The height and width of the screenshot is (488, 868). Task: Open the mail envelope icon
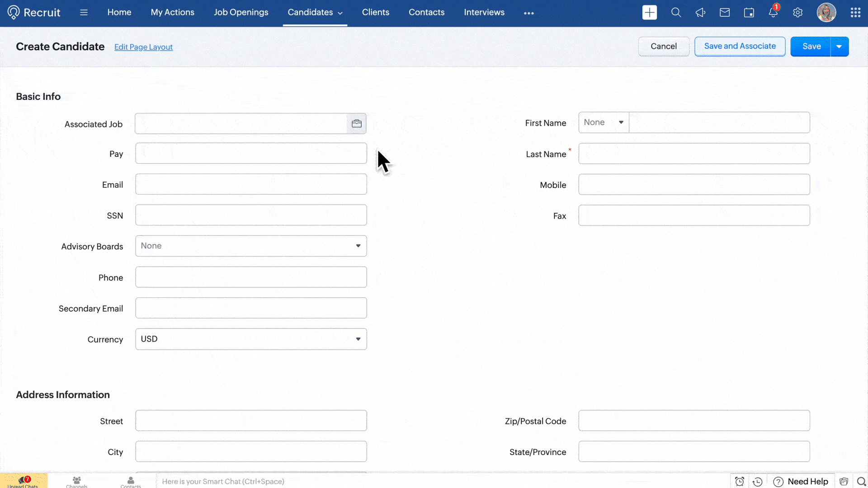(725, 13)
